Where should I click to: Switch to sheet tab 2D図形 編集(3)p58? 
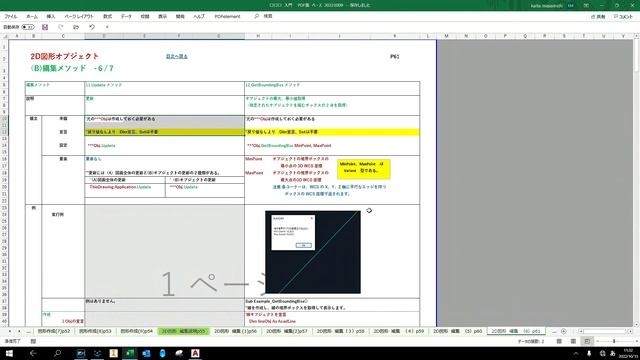340,331
